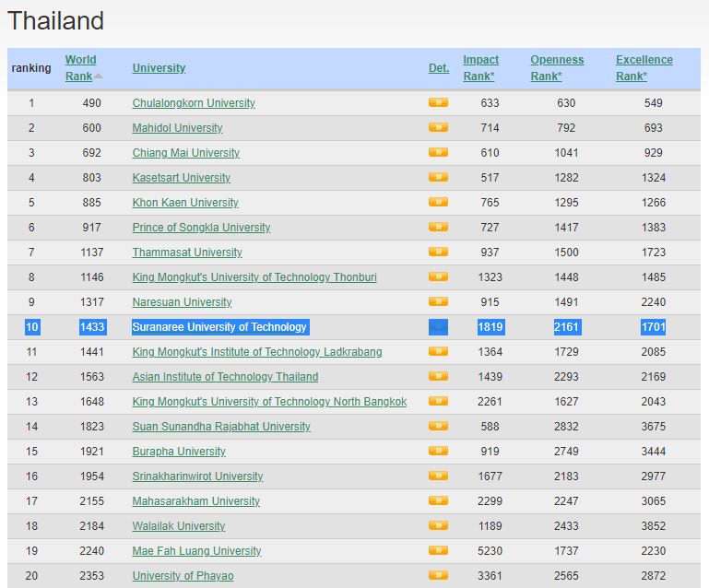709x588 pixels.
Task: Open Chulalongkorn University link
Action: click(194, 103)
